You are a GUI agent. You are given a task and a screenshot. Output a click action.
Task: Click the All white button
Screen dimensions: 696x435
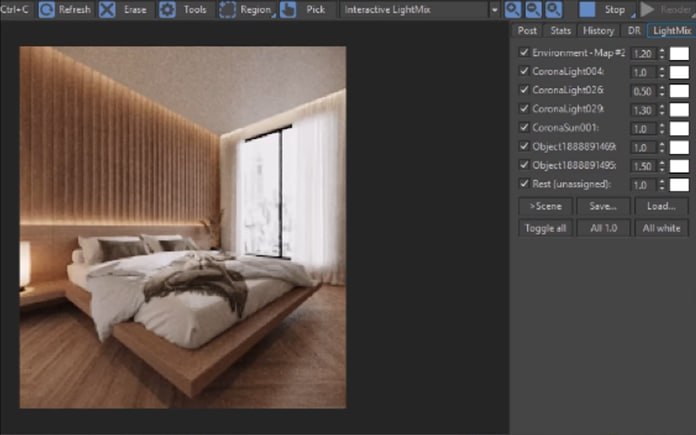[x=661, y=228]
